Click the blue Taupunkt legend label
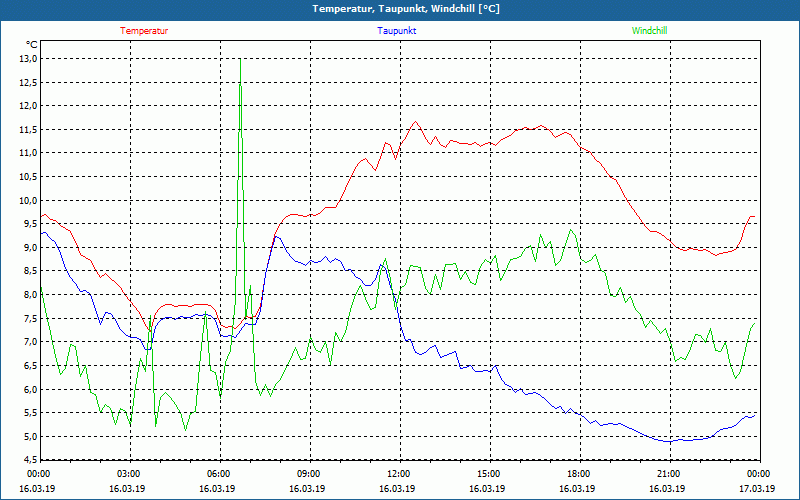800x500 pixels. [396, 31]
